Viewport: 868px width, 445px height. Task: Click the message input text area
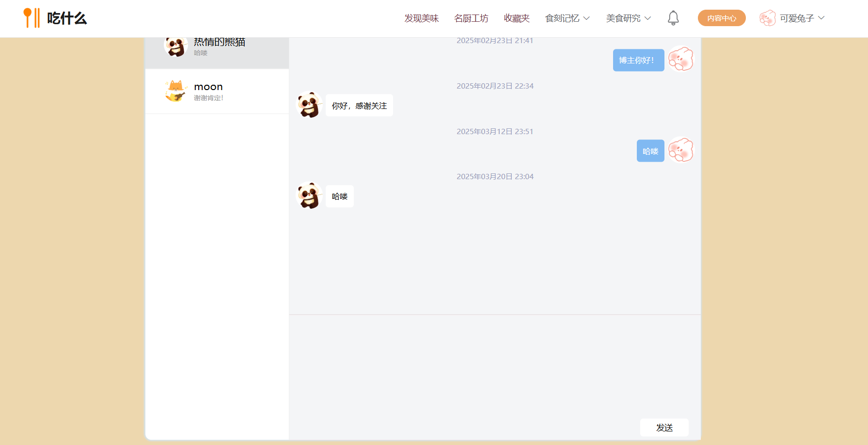click(x=495, y=366)
